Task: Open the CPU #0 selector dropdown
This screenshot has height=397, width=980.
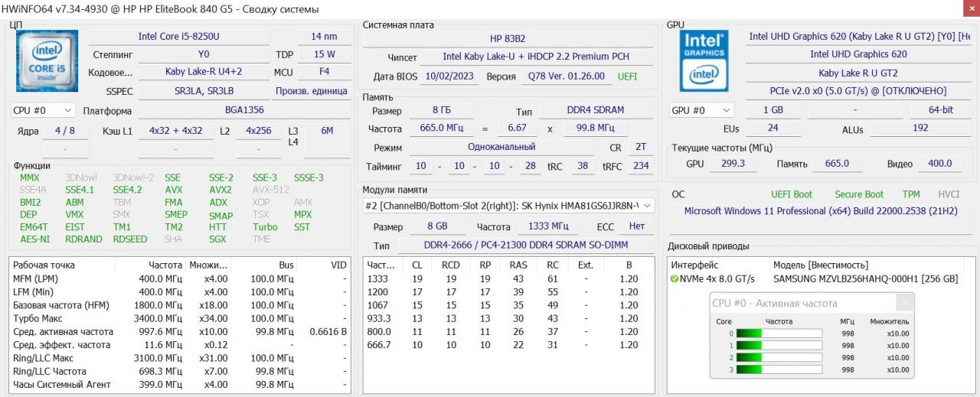Action: 43,110
